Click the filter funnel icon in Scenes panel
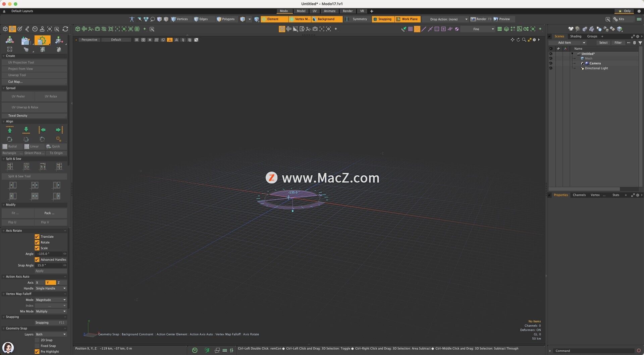 click(640, 43)
